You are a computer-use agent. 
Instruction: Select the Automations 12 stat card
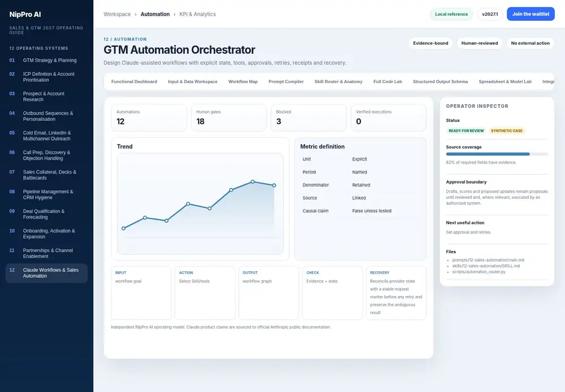coord(149,118)
